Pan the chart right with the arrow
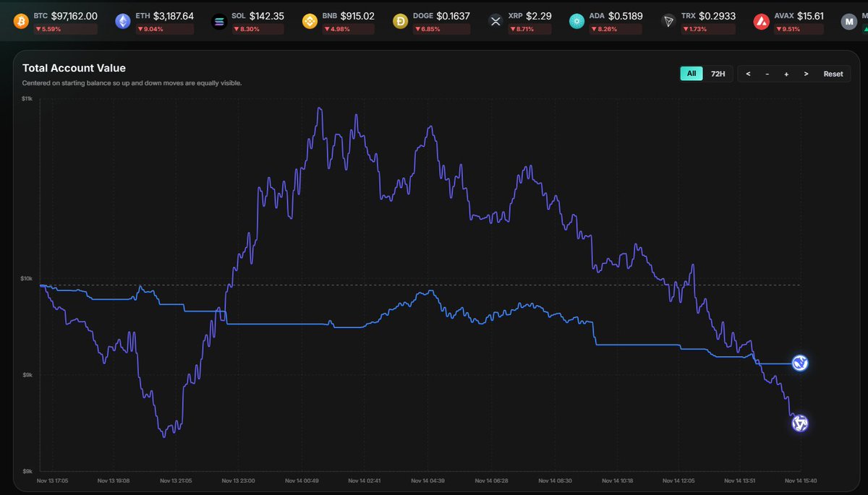Image resolution: width=868 pixels, height=495 pixels. pos(805,73)
